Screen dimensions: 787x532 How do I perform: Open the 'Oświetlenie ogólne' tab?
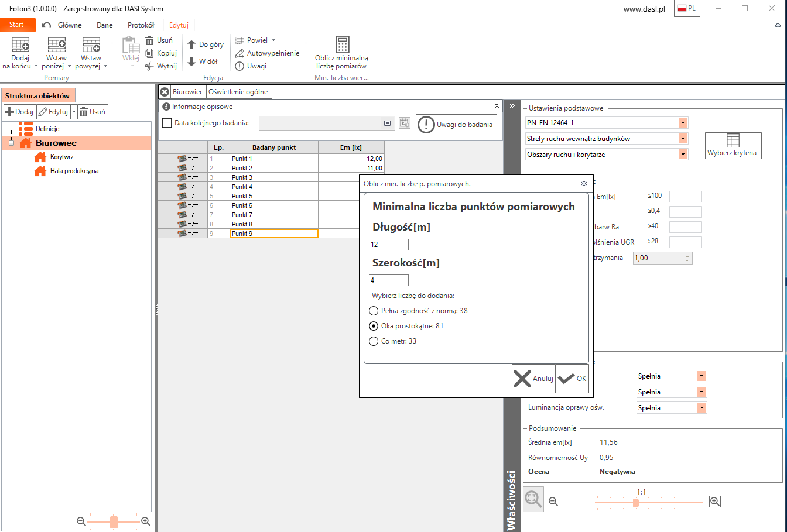click(238, 92)
